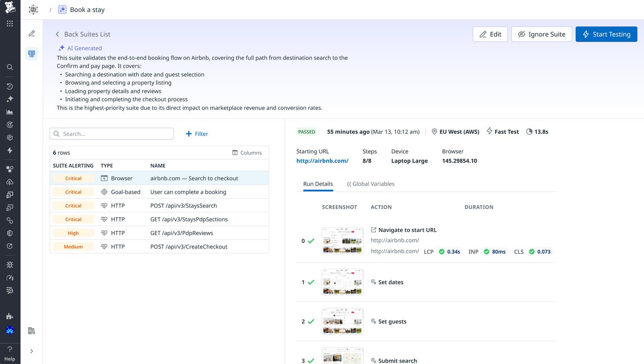This screenshot has height=364, width=644.
Task: Select row airbnb.com — Search to checkout
Action: 159,179
